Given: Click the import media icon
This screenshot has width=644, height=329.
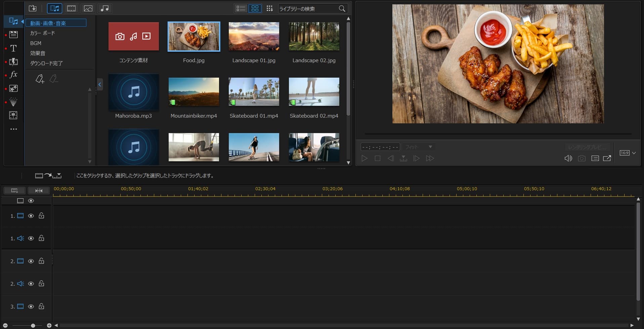Looking at the screenshot, I should 33,8.
